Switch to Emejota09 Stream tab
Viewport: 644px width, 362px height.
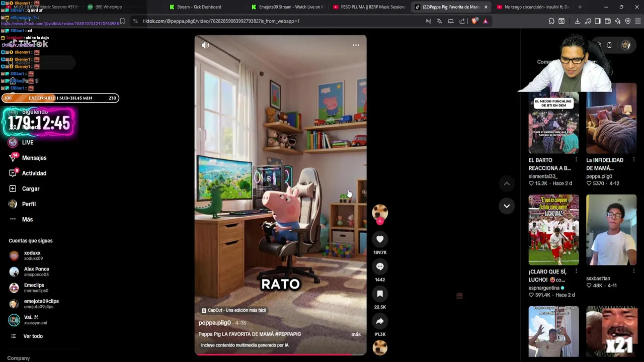pyautogui.click(x=288, y=7)
